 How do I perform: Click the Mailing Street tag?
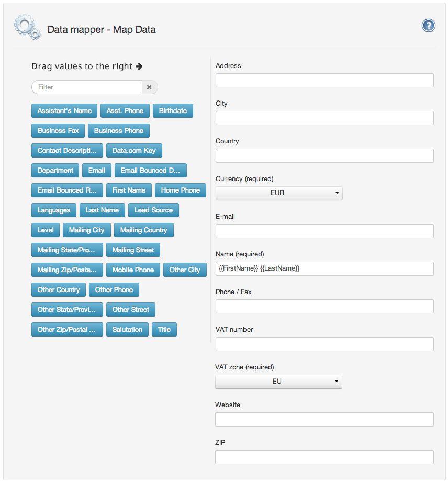pos(133,250)
